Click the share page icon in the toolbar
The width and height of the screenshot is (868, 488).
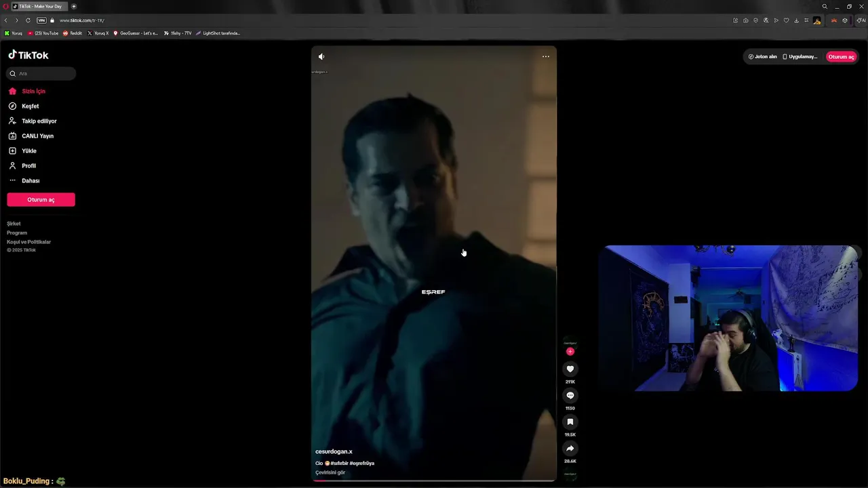tap(735, 20)
